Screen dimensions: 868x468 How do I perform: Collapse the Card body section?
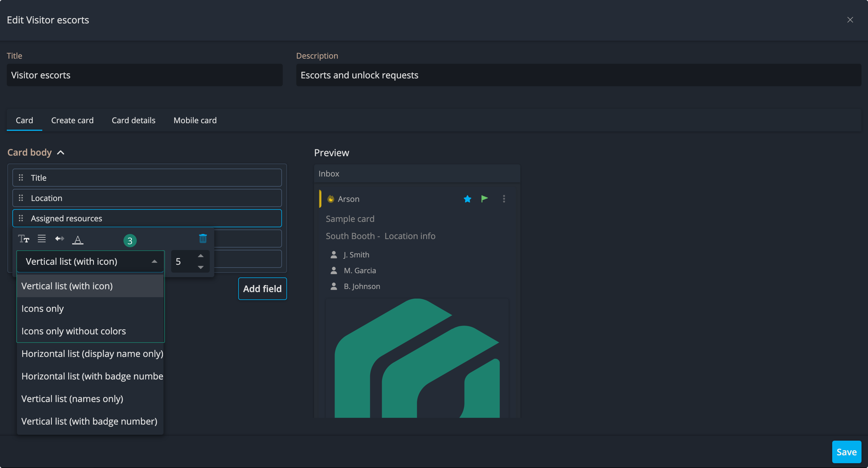[x=61, y=153]
